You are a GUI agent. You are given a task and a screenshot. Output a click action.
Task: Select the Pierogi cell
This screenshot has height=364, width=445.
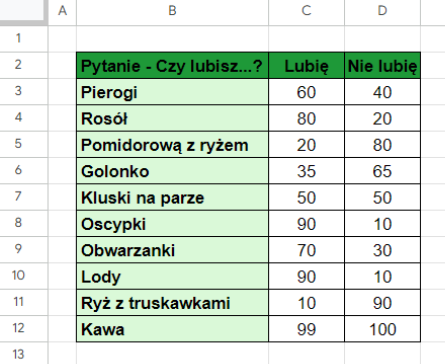tap(172, 92)
